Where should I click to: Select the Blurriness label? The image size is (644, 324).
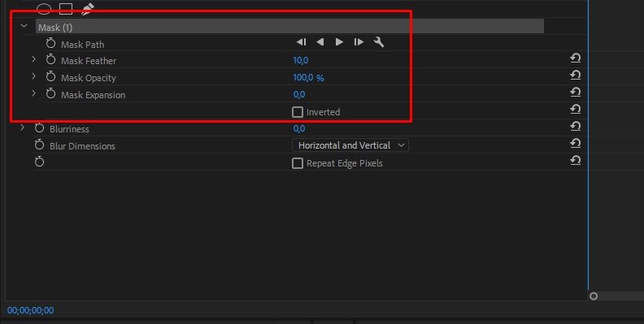click(69, 129)
